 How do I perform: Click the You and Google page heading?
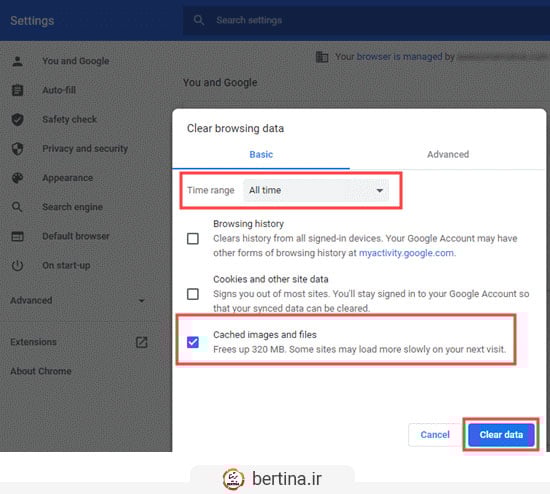coord(220,83)
